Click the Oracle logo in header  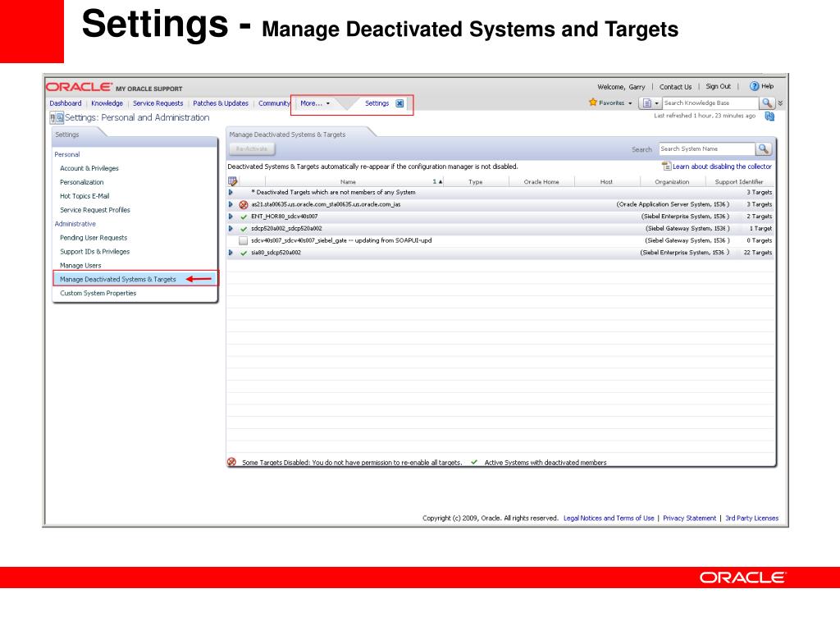point(79,87)
